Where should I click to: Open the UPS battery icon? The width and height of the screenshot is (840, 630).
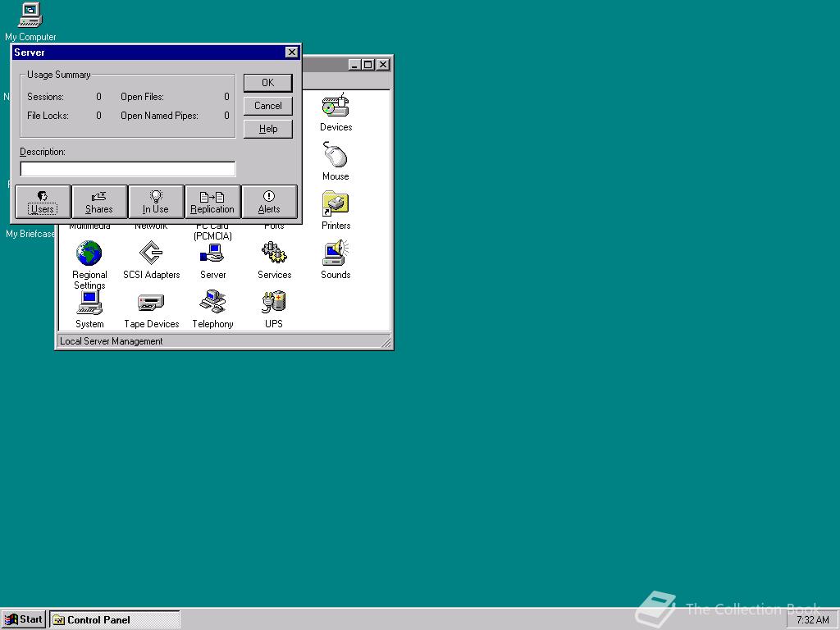click(274, 304)
